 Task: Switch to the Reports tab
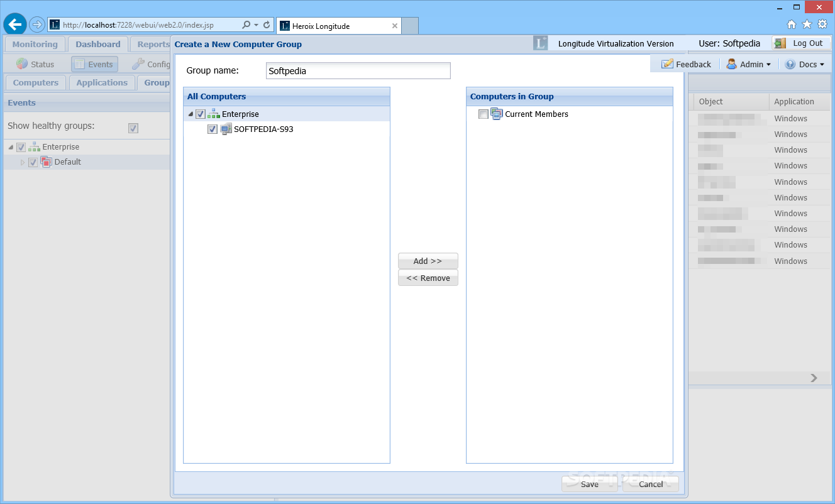[x=151, y=44]
